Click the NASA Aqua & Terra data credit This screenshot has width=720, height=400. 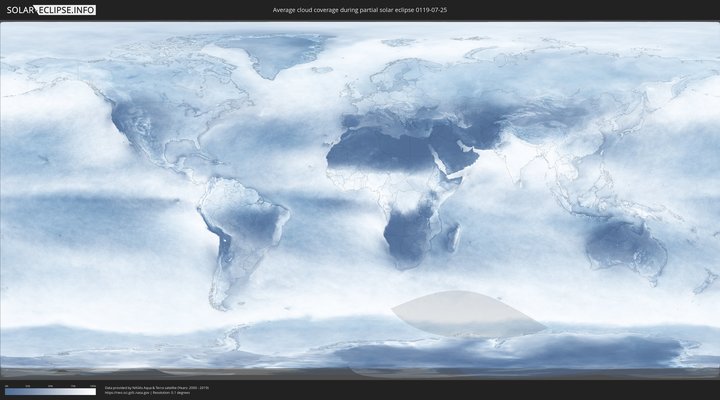tap(157, 386)
